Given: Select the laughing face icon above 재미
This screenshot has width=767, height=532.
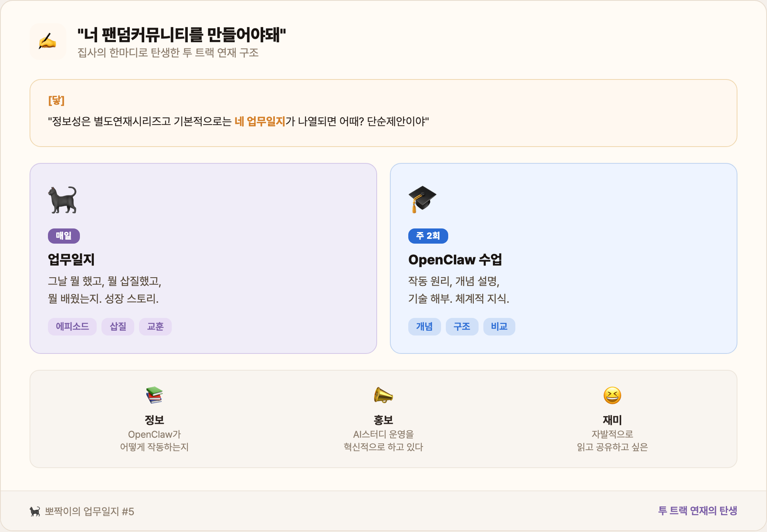Looking at the screenshot, I should (x=612, y=395).
